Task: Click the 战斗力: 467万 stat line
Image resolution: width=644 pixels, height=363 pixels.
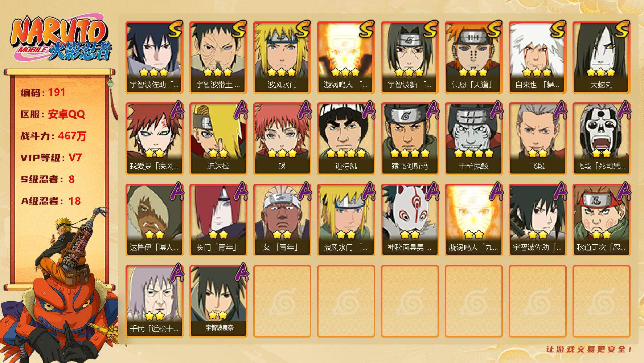Action: [54, 136]
